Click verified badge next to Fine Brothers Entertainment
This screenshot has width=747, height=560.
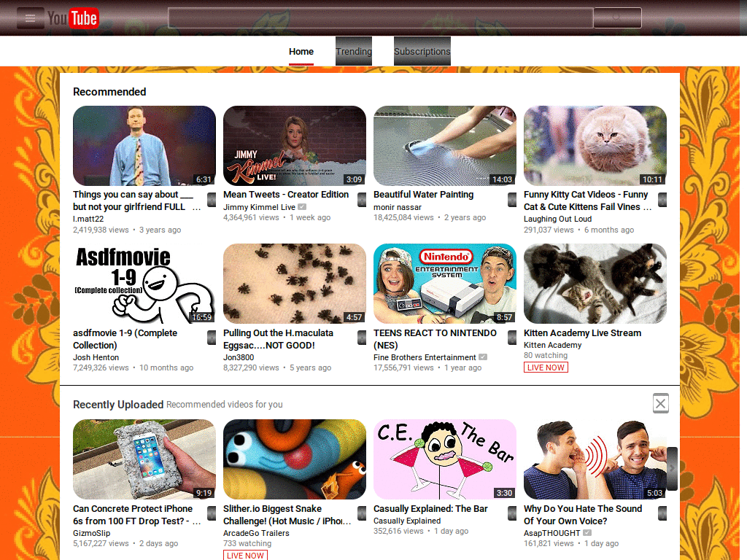(x=483, y=357)
